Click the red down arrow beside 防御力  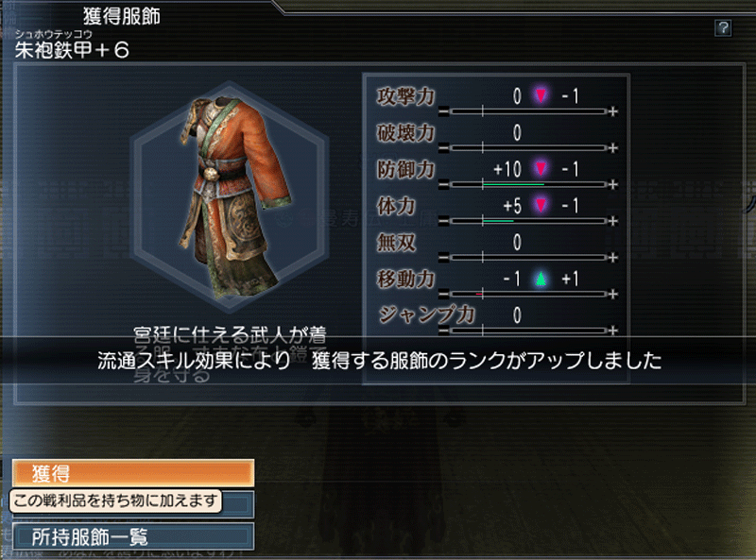[x=541, y=169]
